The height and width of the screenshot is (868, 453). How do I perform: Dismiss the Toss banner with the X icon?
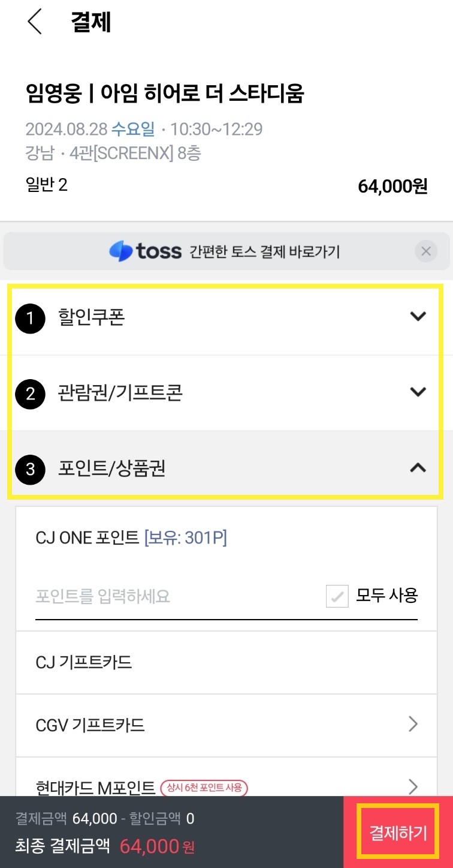point(426,251)
